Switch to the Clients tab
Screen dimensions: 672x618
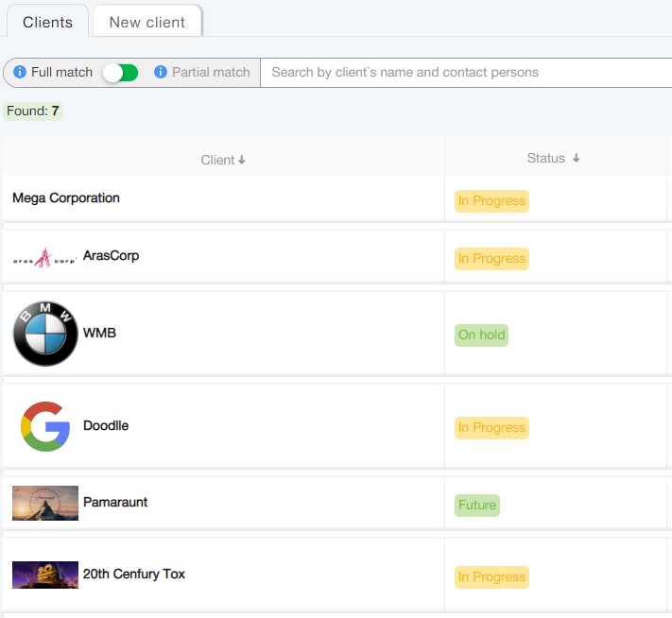[47, 22]
